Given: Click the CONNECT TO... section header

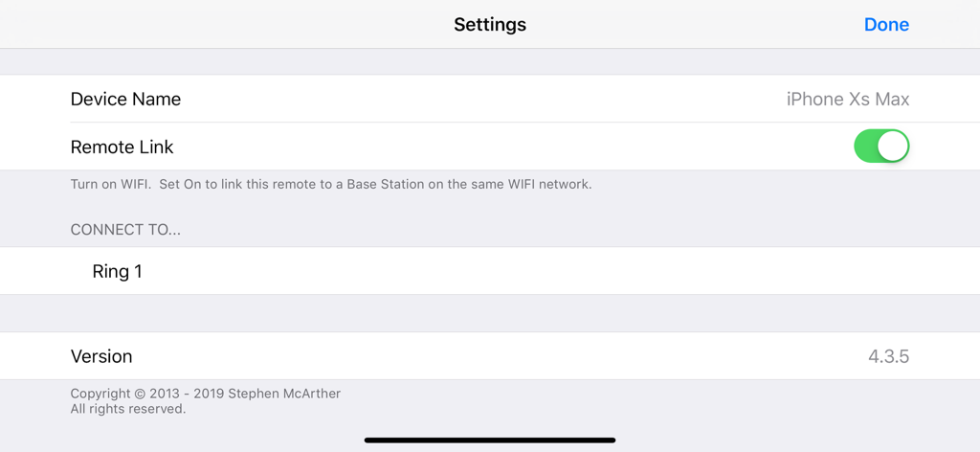Looking at the screenshot, I should [125, 230].
